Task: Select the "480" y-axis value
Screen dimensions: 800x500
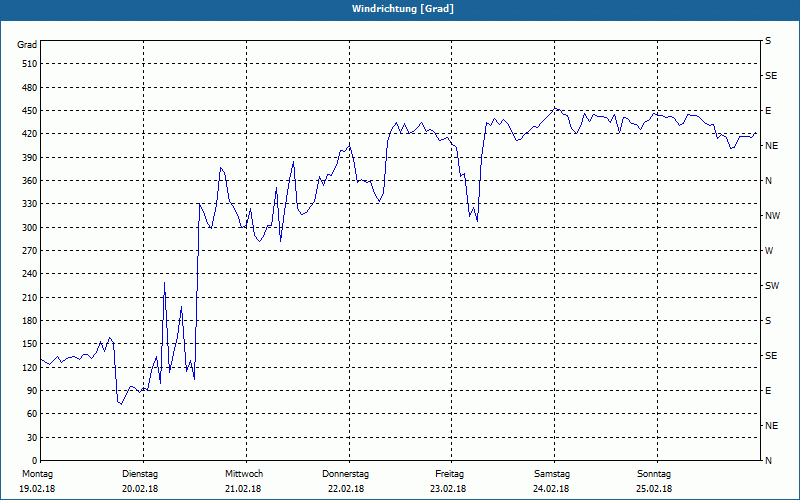Action: pyautogui.click(x=30, y=88)
